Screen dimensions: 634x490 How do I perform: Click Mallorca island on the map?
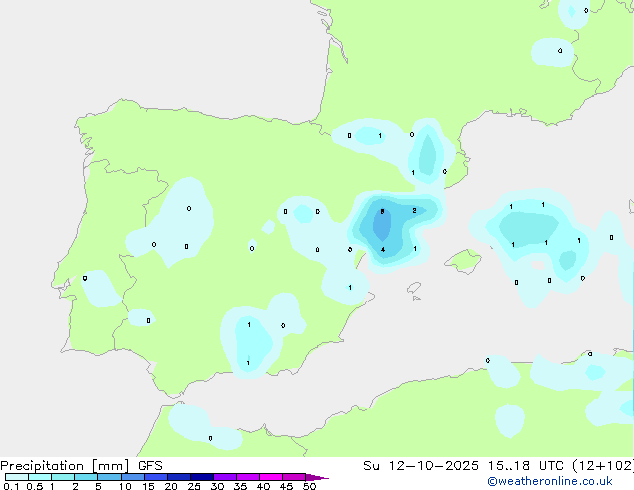tap(464, 261)
